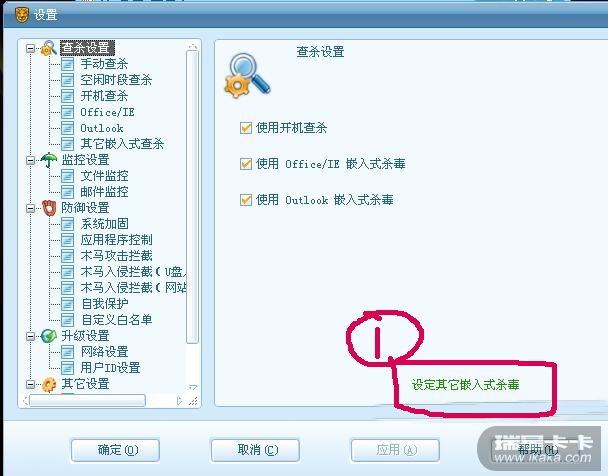This screenshot has height=476, width=608.
Task: Click the green umbrella 监控设置 icon
Action: [x=48, y=160]
